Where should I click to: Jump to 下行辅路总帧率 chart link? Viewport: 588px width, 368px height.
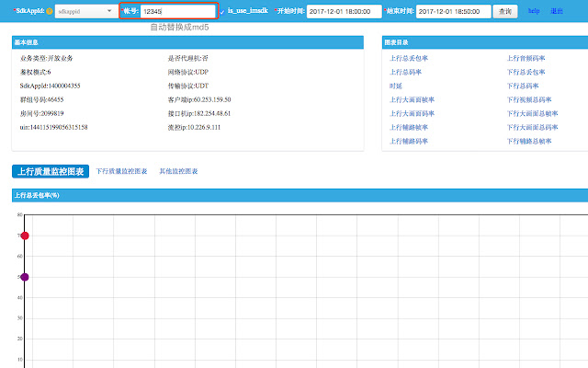pyautogui.click(x=528, y=142)
